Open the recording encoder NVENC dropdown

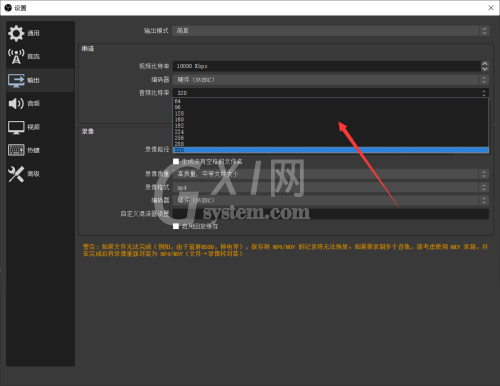(331, 200)
